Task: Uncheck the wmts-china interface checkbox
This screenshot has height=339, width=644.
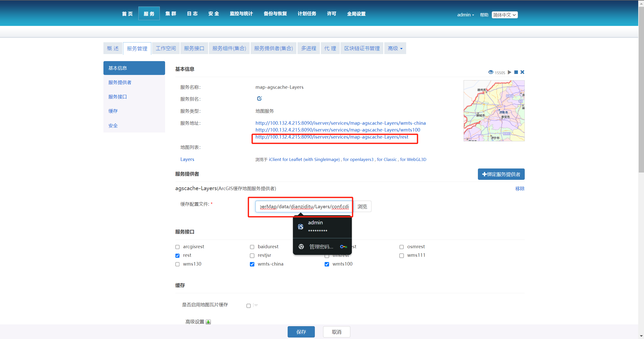Action: [x=252, y=264]
